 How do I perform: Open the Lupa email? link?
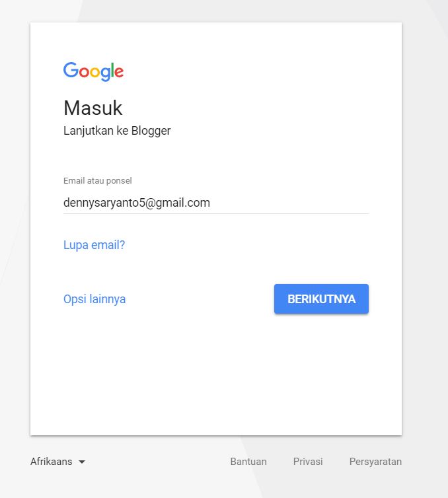pos(94,245)
